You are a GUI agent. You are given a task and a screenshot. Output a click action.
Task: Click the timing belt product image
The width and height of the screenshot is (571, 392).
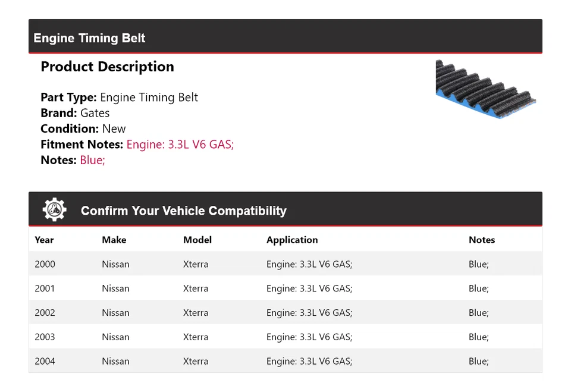(x=485, y=88)
